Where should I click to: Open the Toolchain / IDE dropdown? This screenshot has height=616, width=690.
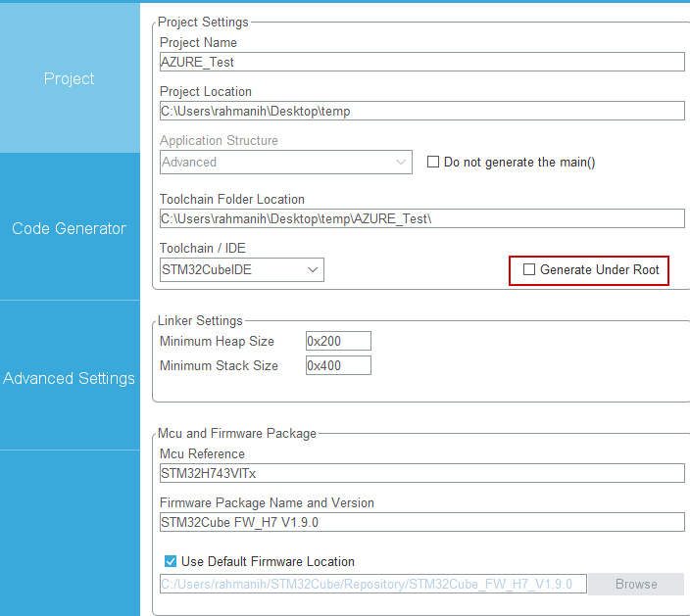[241, 269]
